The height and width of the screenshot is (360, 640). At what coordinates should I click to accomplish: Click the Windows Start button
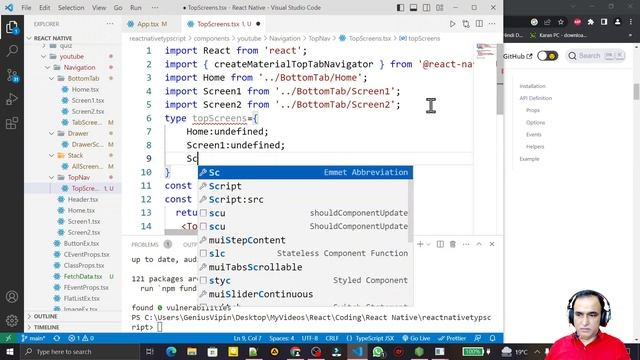click(9, 352)
